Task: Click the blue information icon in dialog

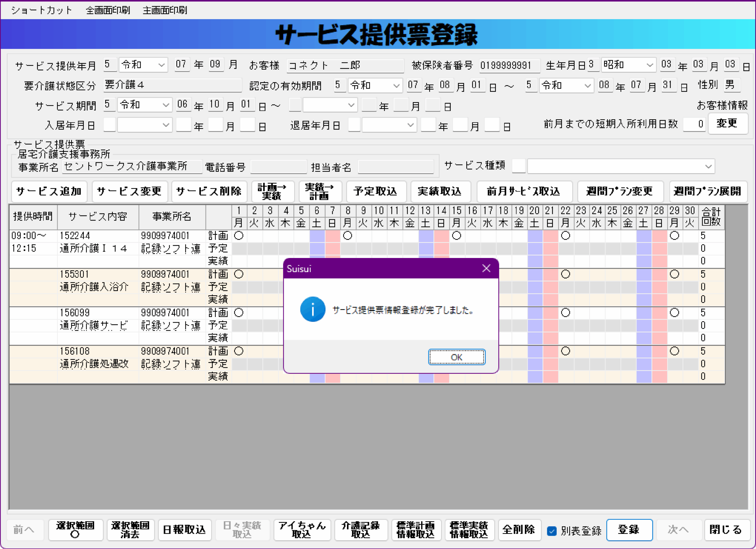Action: (312, 310)
